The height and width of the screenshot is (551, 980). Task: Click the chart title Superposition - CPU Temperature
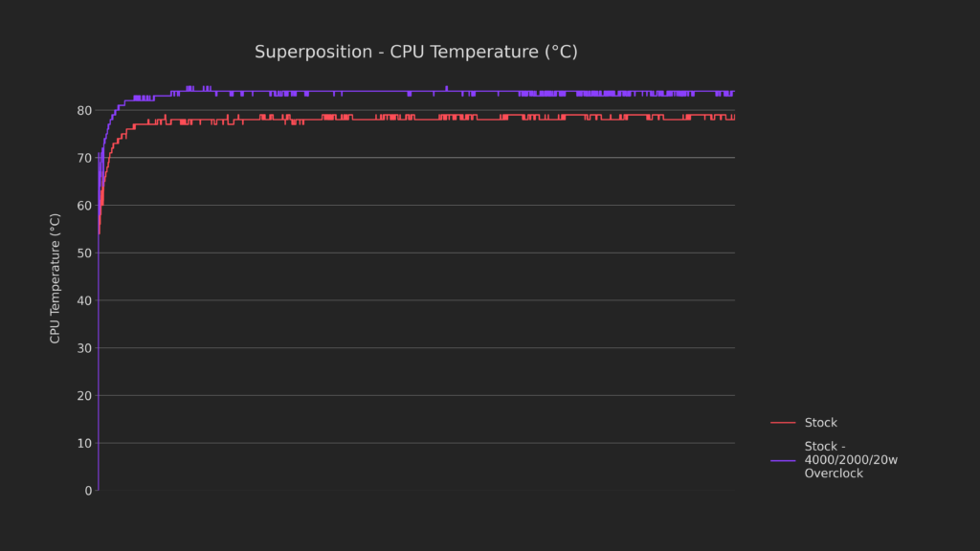pos(415,52)
